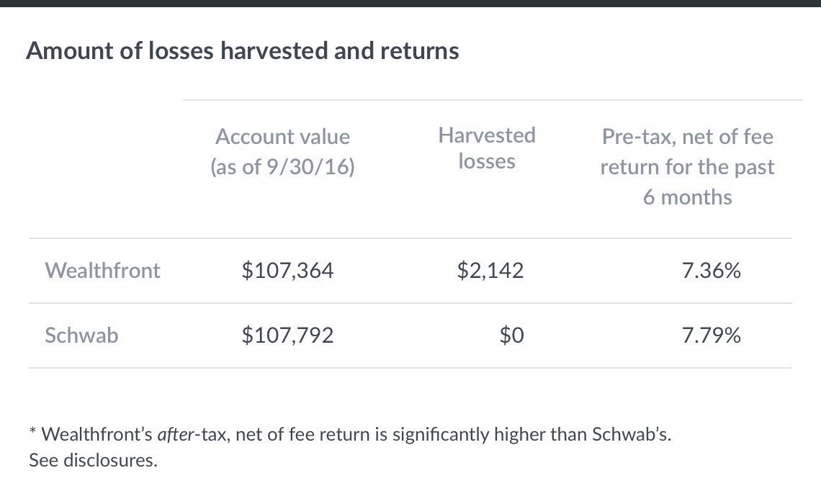The width and height of the screenshot is (821, 504).
Task: Click Wealthfront's account value $107,364
Action: pyautogui.click(x=287, y=271)
